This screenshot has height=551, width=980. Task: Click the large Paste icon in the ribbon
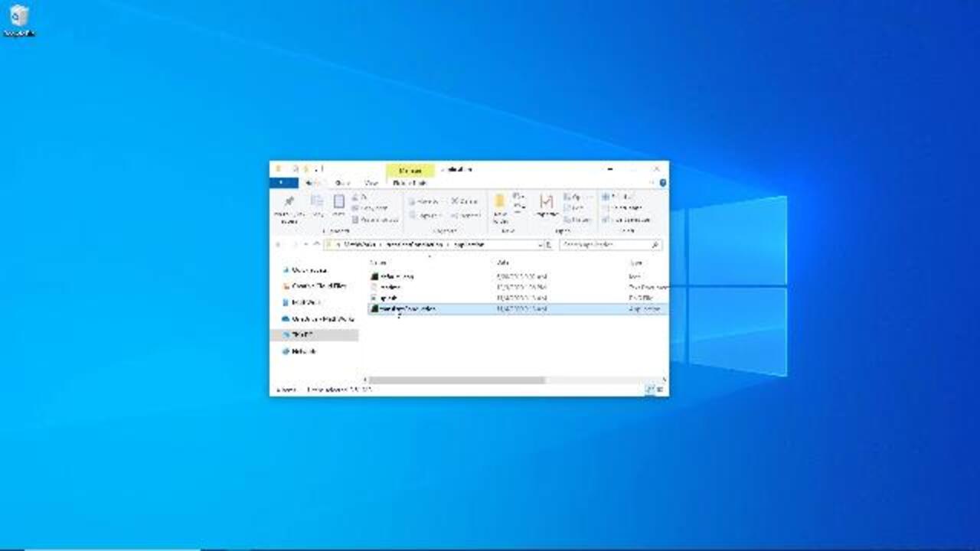click(x=338, y=202)
